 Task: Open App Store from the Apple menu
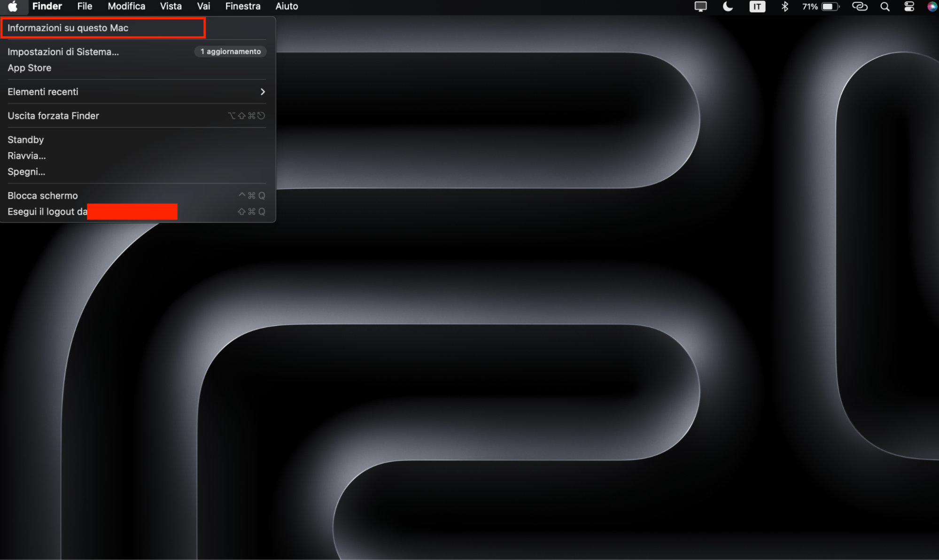[x=29, y=68]
